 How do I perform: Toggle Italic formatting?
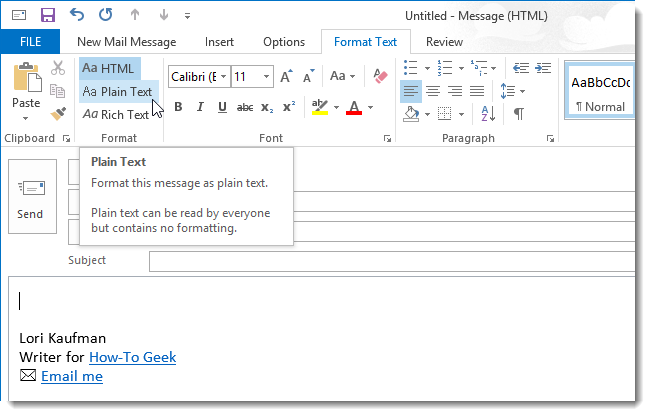coord(200,107)
